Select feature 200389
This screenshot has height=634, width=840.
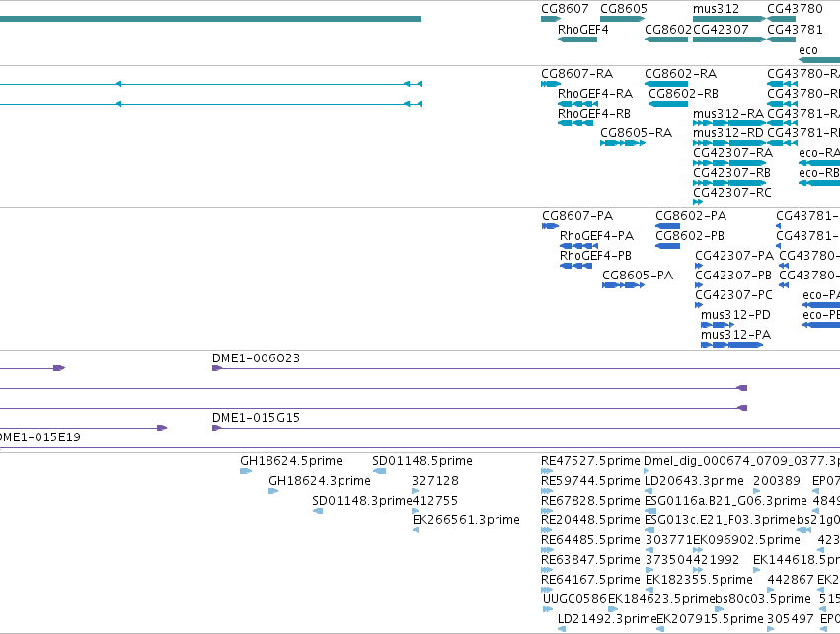pos(757,491)
